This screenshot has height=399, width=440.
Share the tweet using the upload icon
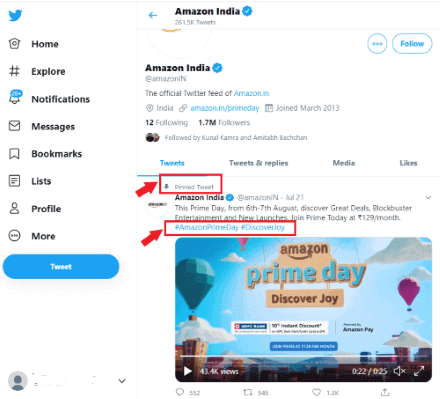[385, 392]
